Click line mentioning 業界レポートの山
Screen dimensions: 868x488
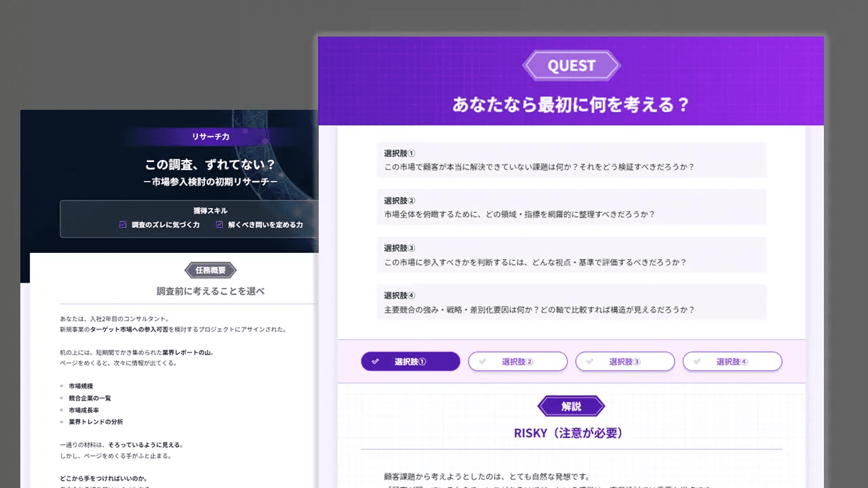[137, 352]
